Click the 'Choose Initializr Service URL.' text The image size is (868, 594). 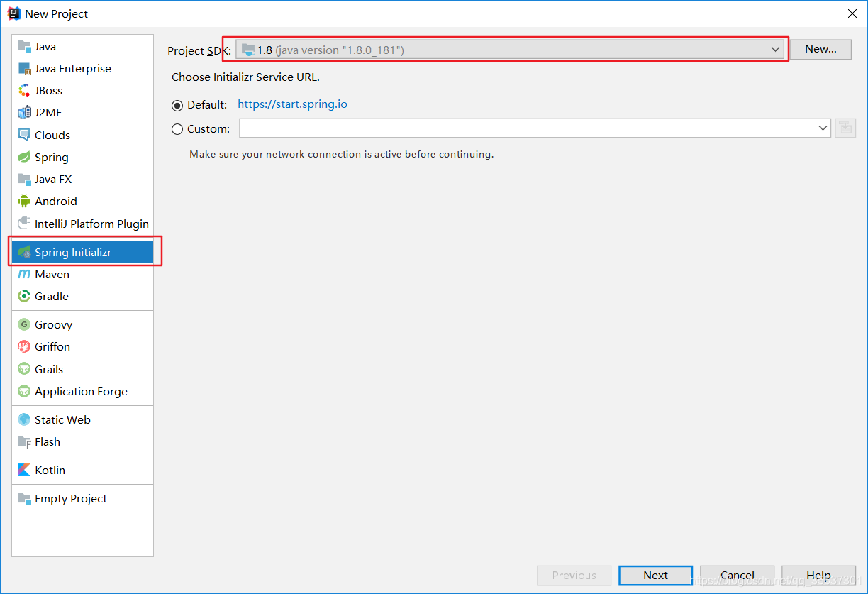click(245, 77)
